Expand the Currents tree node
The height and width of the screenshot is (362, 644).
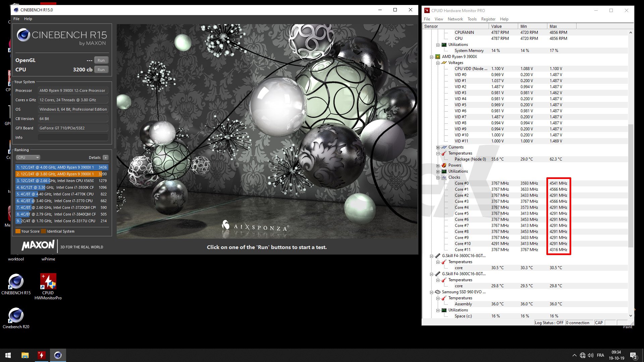[x=438, y=147]
